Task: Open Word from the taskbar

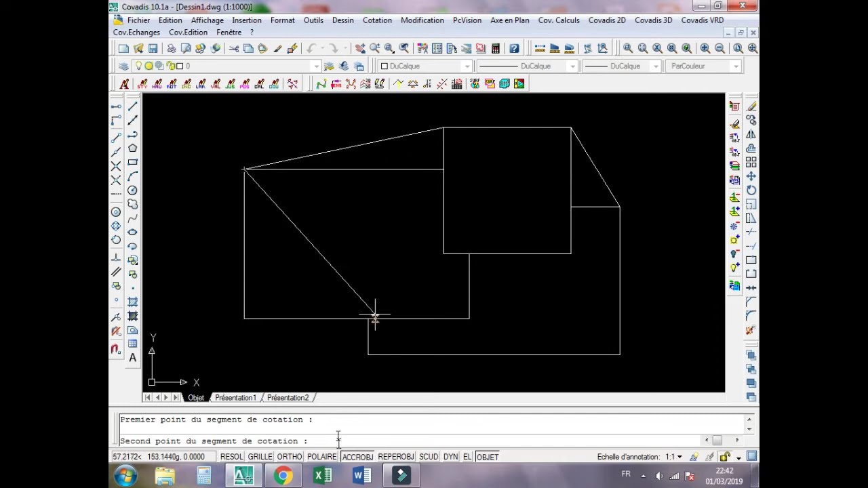Action: coord(362,476)
